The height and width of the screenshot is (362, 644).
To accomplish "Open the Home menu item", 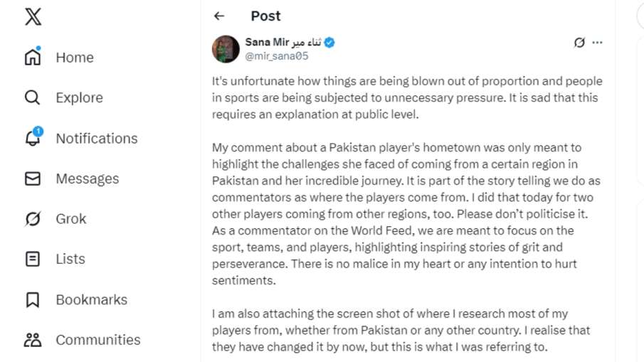I will 75,58.
